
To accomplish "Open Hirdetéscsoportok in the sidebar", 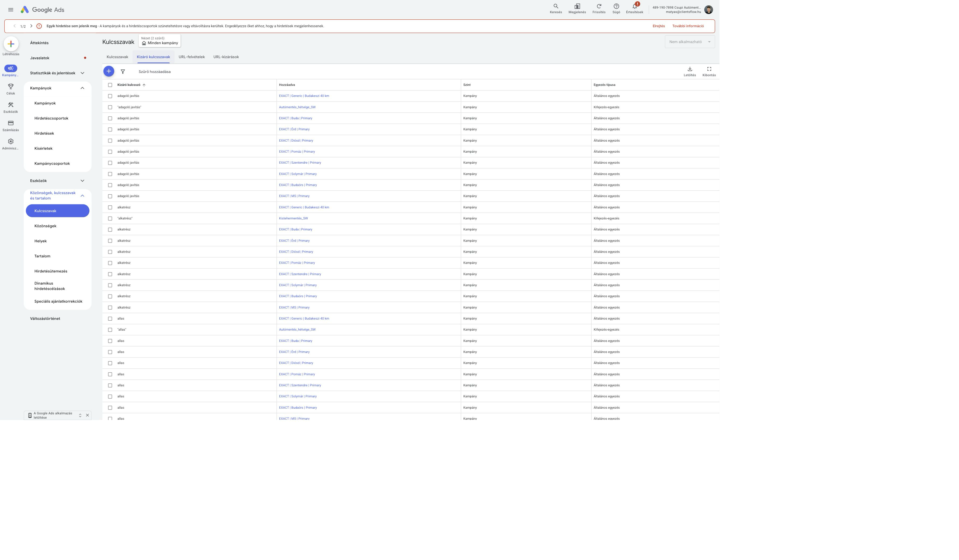I will click(51, 118).
